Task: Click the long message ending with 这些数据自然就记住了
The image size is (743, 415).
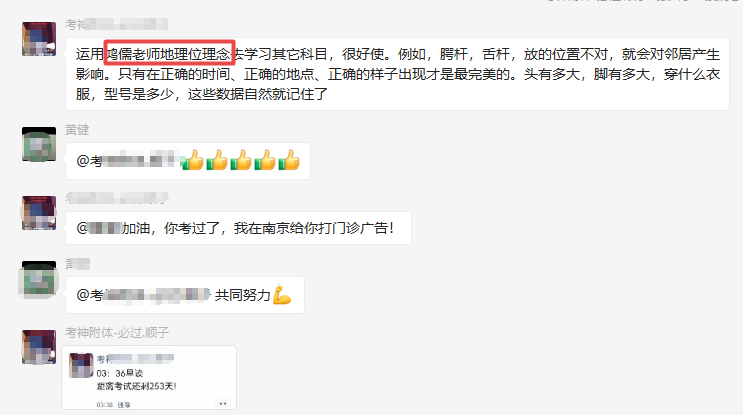Action: click(x=398, y=74)
